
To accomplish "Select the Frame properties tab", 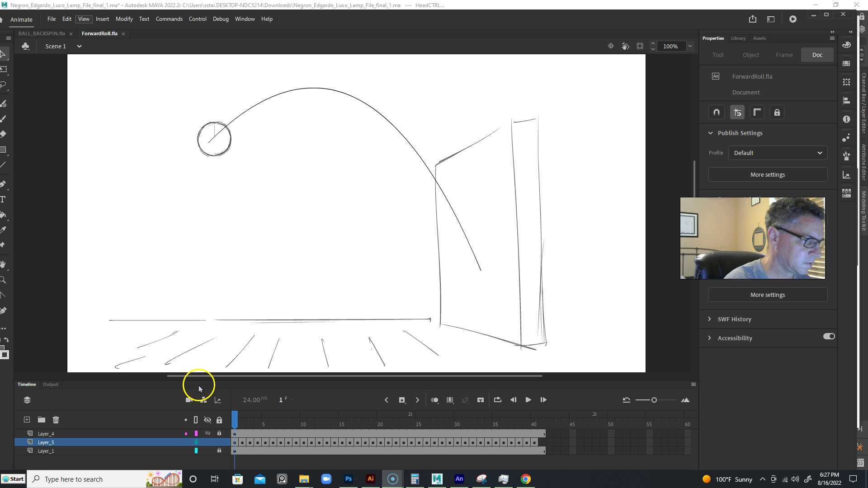I will pos(784,55).
